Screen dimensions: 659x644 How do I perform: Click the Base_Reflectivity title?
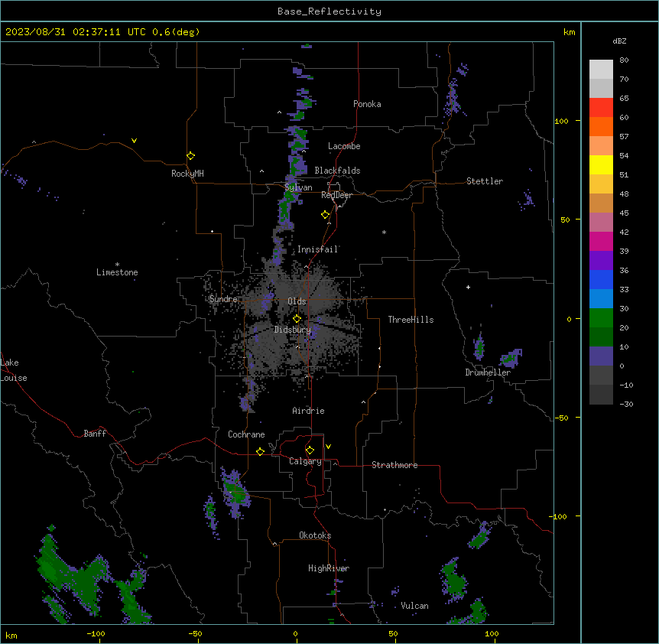pyautogui.click(x=329, y=11)
